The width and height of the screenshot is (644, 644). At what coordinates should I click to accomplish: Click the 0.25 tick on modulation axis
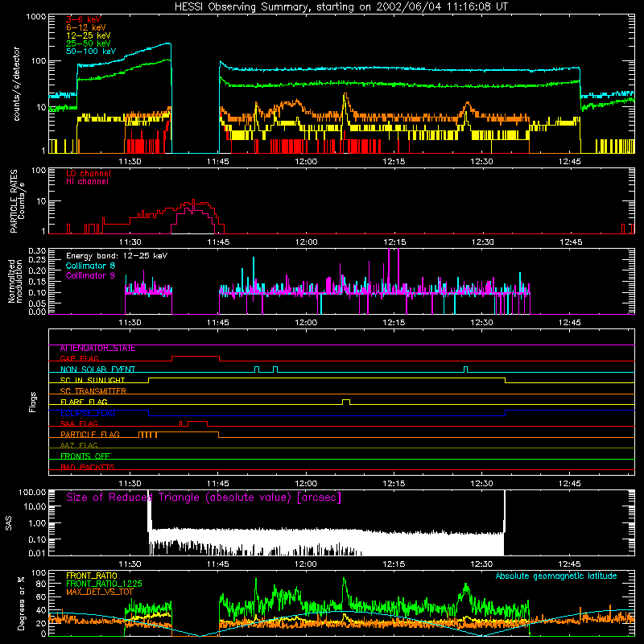[37, 260]
